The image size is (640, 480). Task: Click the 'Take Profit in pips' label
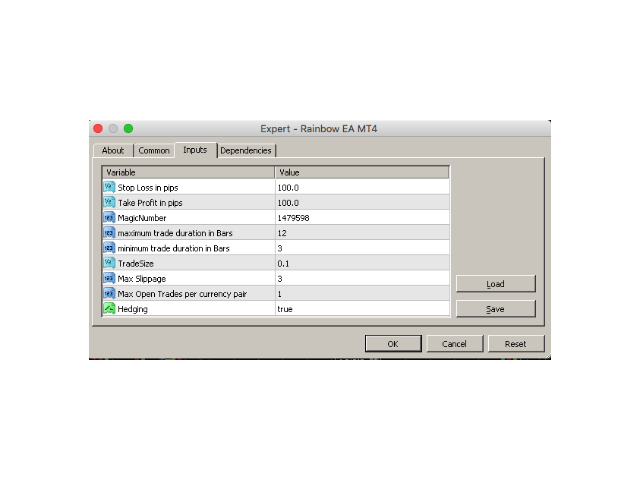pos(150,203)
